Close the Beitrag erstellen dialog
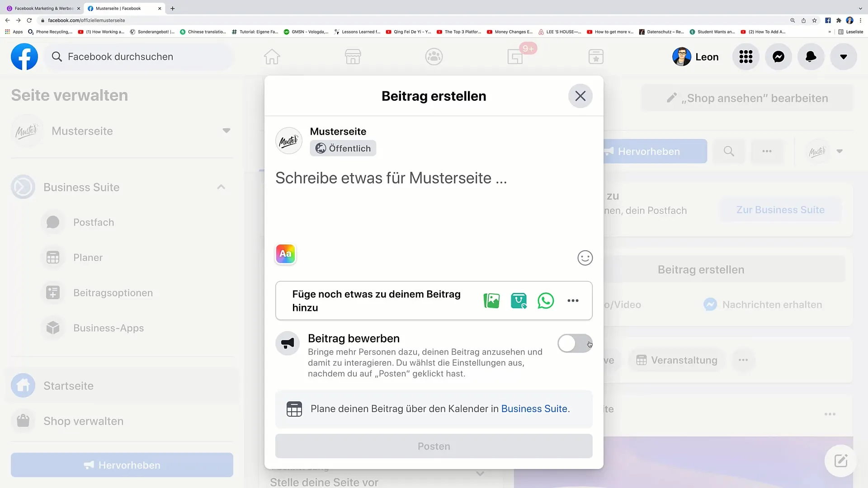The height and width of the screenshot is (488, 868). 580,96
